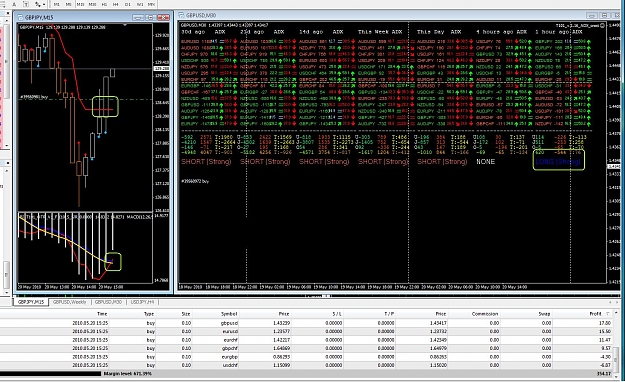Select the gbpusd order row

[306, 323]
